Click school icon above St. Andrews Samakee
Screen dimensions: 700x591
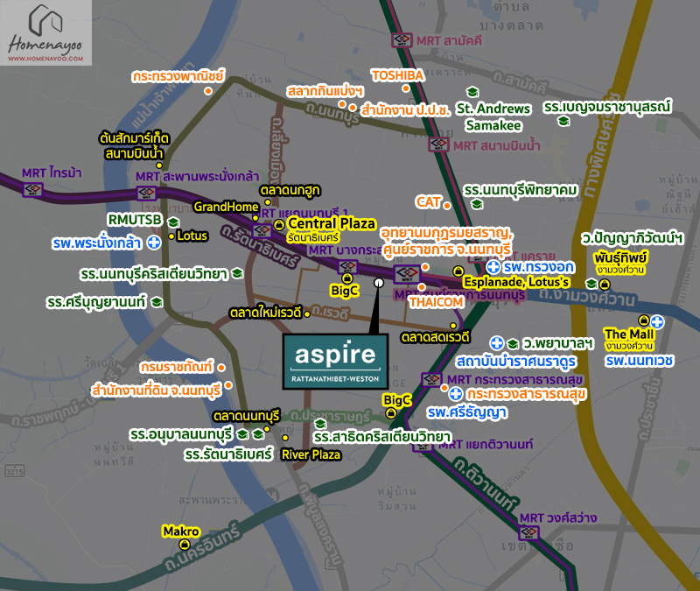[472, 92]
